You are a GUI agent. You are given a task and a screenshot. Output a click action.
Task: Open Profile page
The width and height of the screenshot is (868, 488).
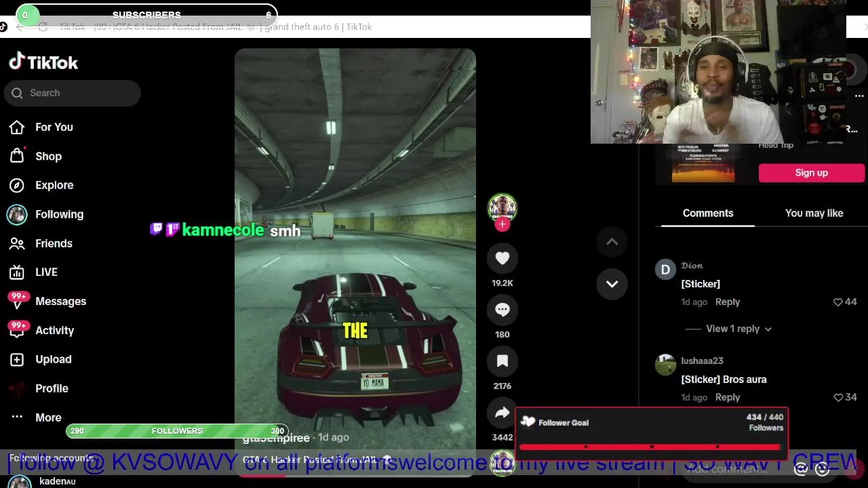(52, 388)
